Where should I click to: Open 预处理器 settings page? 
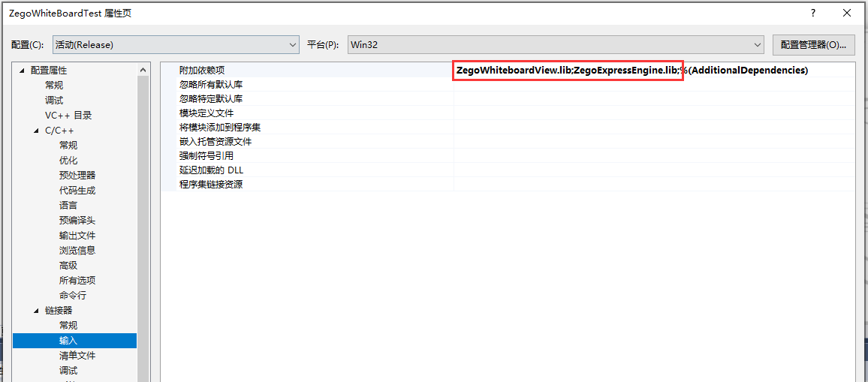pyautogui.click(x=77, y=176)
